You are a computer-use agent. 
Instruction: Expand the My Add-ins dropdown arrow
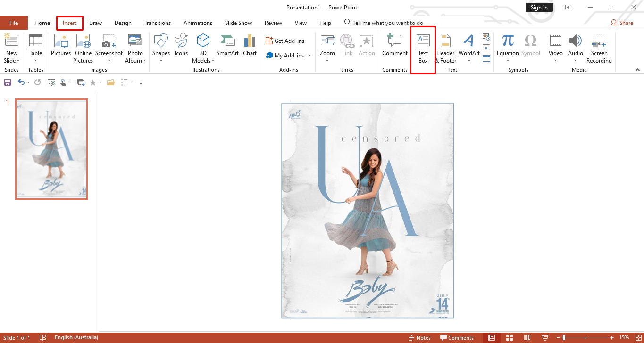[x=310, y=56]
